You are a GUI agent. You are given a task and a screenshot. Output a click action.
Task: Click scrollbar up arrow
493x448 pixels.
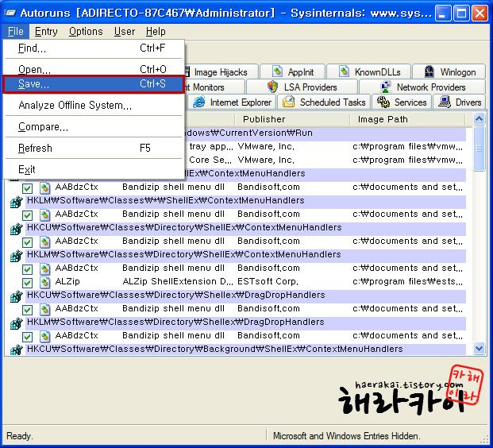point(479,119)
